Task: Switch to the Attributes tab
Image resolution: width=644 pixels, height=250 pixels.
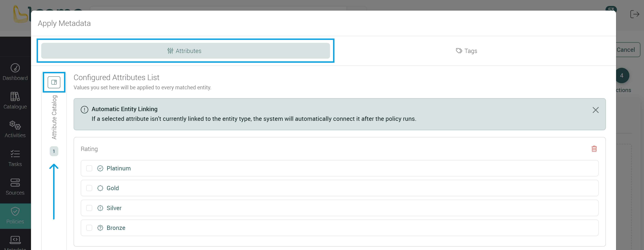Action: [x=186, y=51]
